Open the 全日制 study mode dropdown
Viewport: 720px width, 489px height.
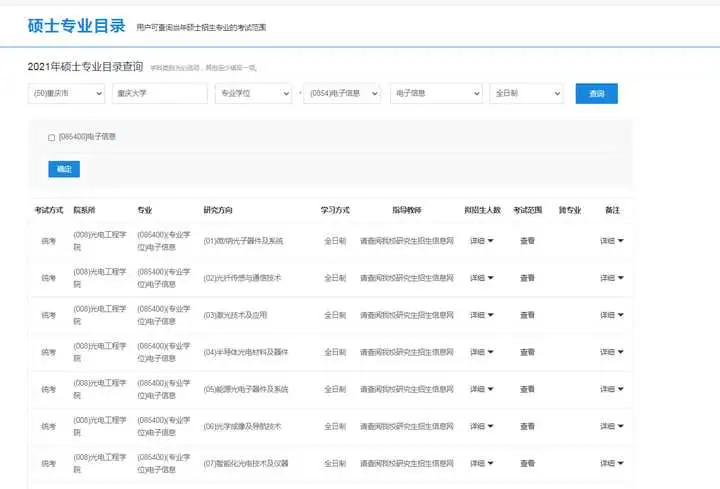pyautogui.click(x=527, y=93)
